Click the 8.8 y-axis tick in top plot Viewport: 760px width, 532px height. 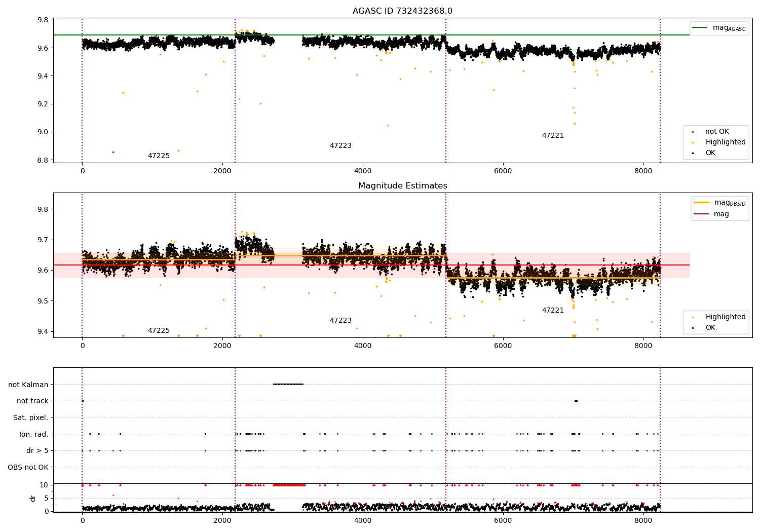tap(42, 160)
